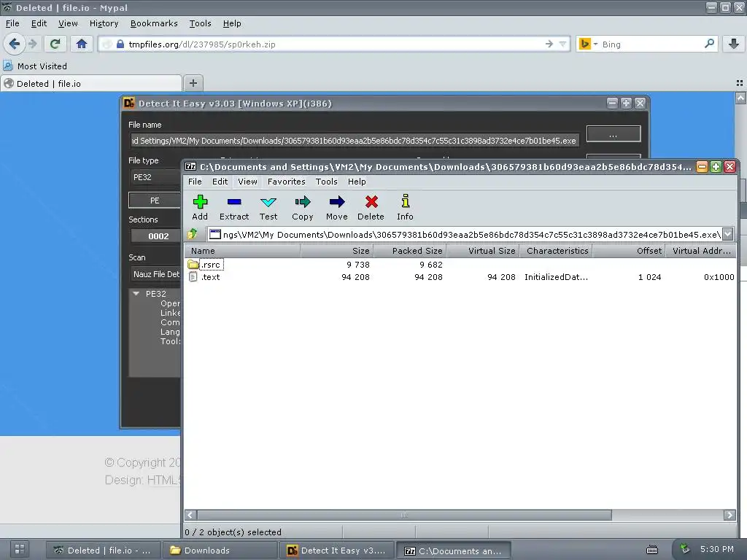Screen dimensions: 747x560
Task: Click the Delete icon in 7-Zip toolbar
Action: (371, 202)
